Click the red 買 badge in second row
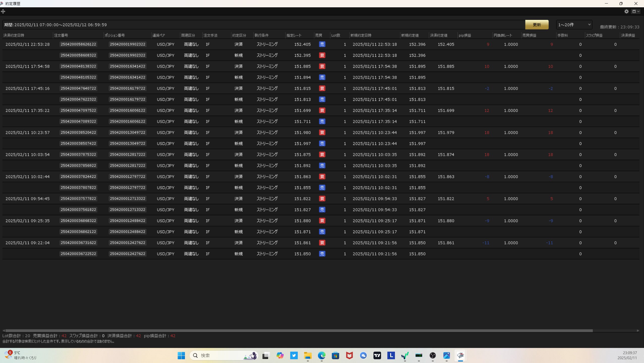644x363 pixels. 322,55
